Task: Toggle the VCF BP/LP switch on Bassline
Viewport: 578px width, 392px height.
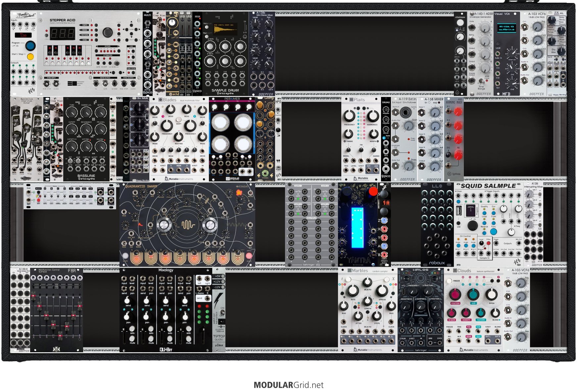Action: (x=70, y=160)
